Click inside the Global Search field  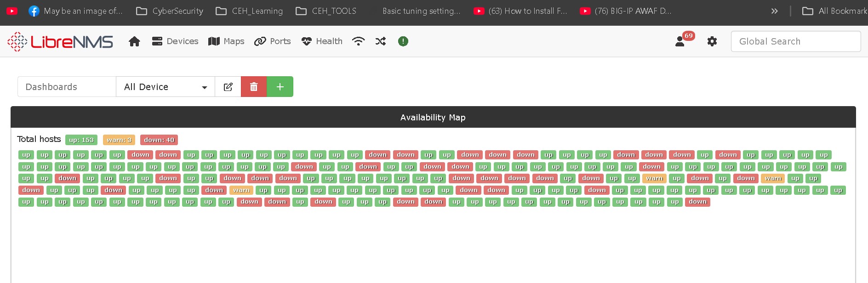pyautogui.click(x=795, y=41)
